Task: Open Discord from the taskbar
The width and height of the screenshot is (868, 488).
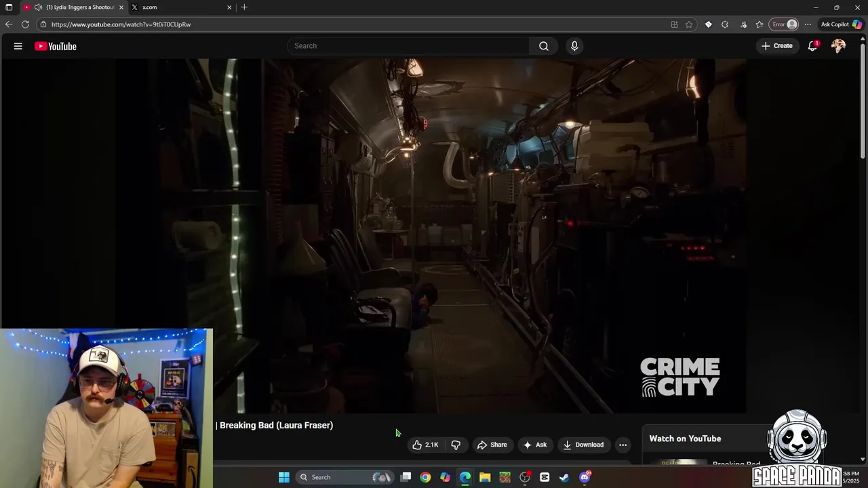Action: tap(585, 477)
